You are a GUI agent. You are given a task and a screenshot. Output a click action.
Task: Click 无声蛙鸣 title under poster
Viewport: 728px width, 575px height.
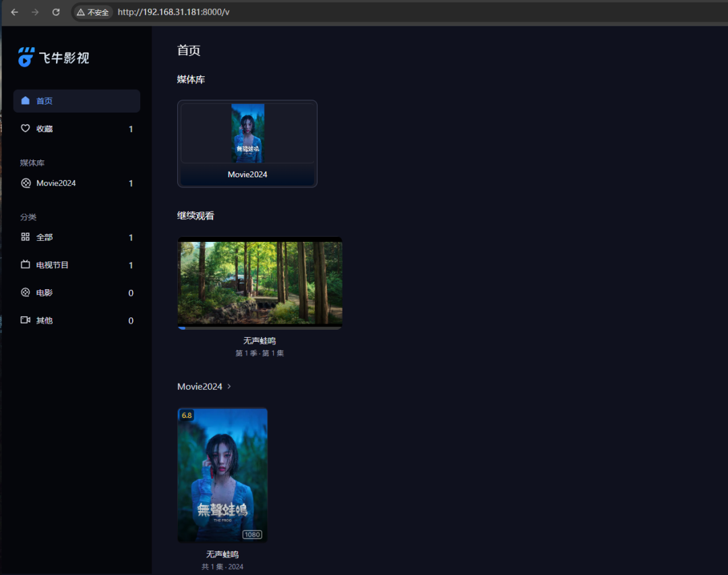(222, 554)
